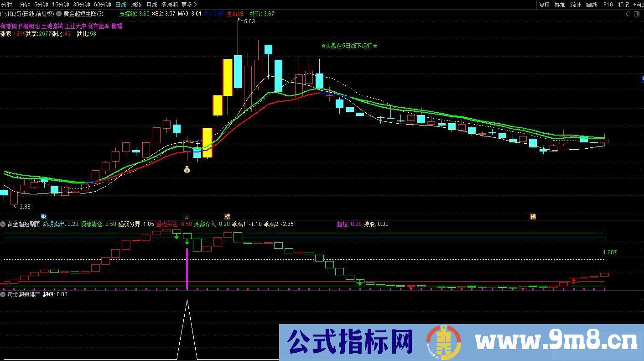Select the 1分钟 period tab
This screenshot has width=644, height=361.
pos(23,5)
